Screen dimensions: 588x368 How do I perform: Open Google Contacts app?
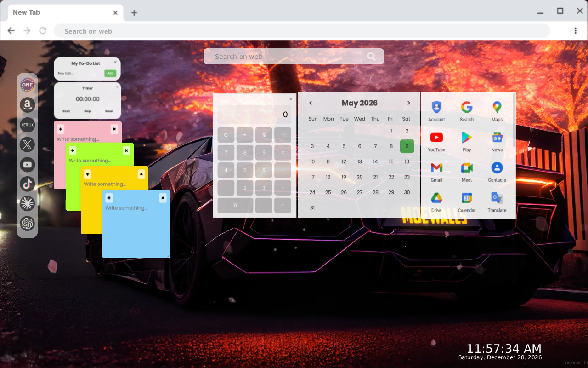pyautogui.click(x=497, y=172)
